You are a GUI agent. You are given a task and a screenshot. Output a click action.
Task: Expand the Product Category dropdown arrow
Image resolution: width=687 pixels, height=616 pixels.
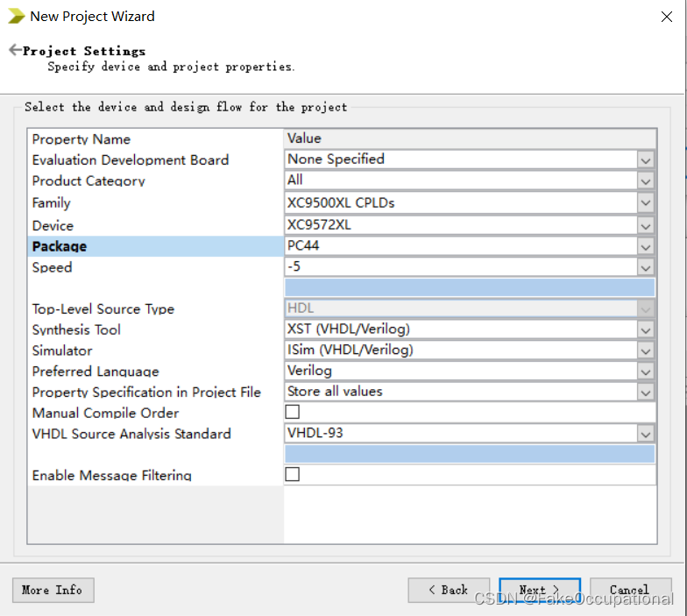[645, 181]
